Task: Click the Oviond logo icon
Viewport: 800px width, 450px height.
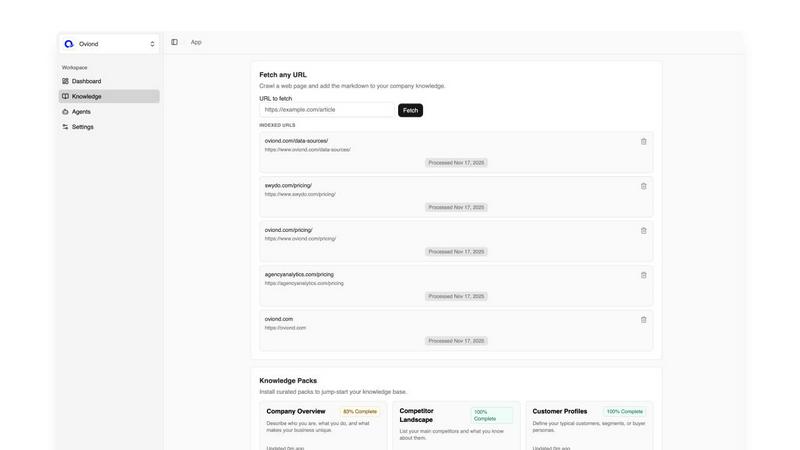Action: (69, 44)
